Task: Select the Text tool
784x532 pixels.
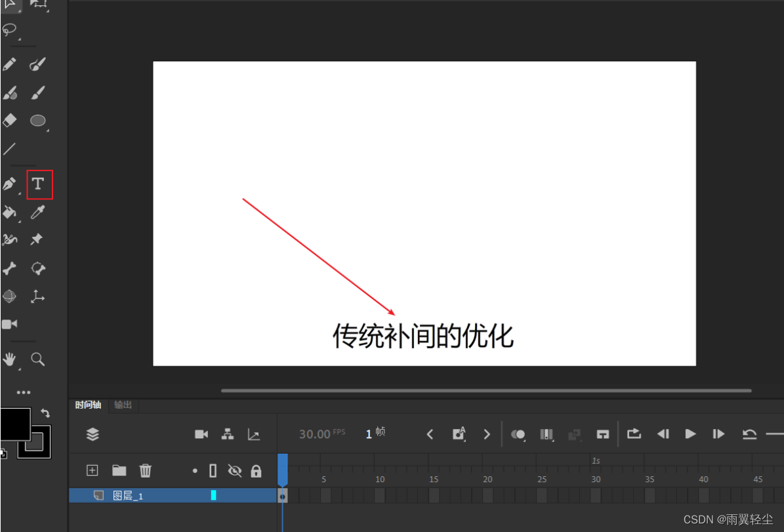Action: coord(38,184)
